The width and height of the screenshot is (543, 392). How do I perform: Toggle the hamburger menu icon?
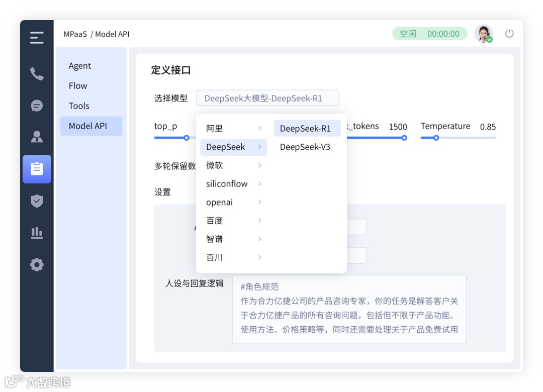point(37,37)
